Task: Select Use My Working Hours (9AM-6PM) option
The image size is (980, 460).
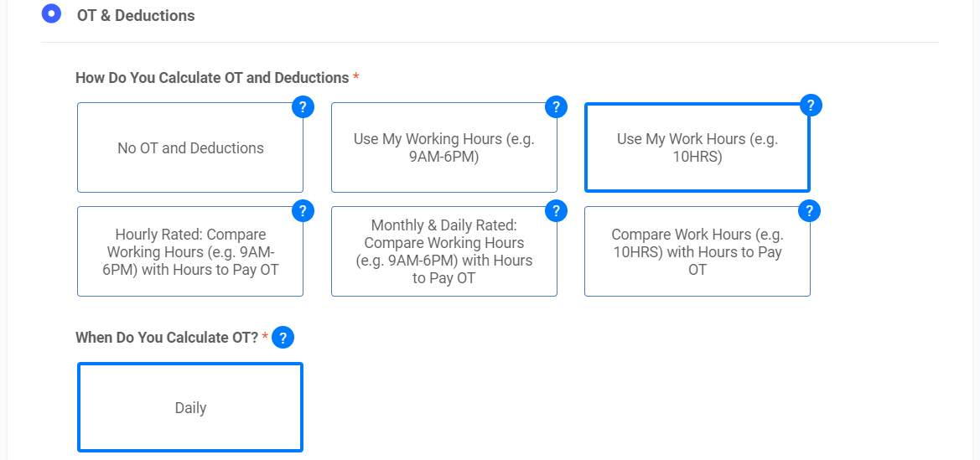Action: pos(444,148)
